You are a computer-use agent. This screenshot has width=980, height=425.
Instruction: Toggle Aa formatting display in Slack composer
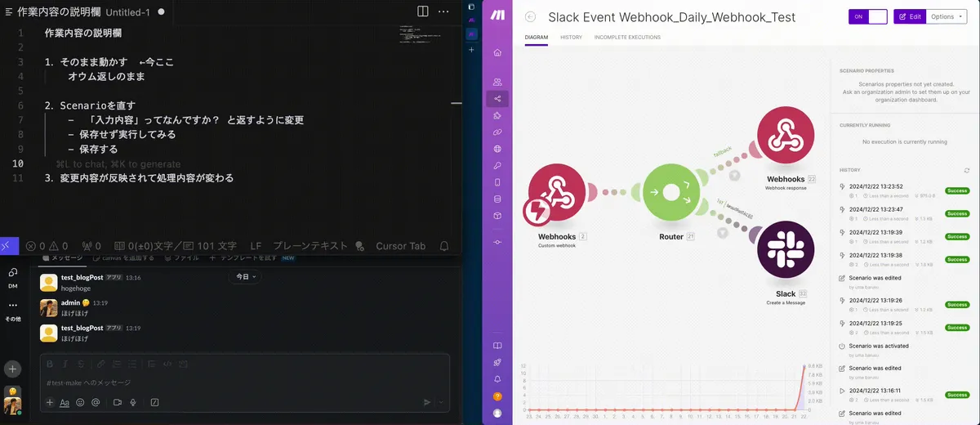[x=65, y=402]
